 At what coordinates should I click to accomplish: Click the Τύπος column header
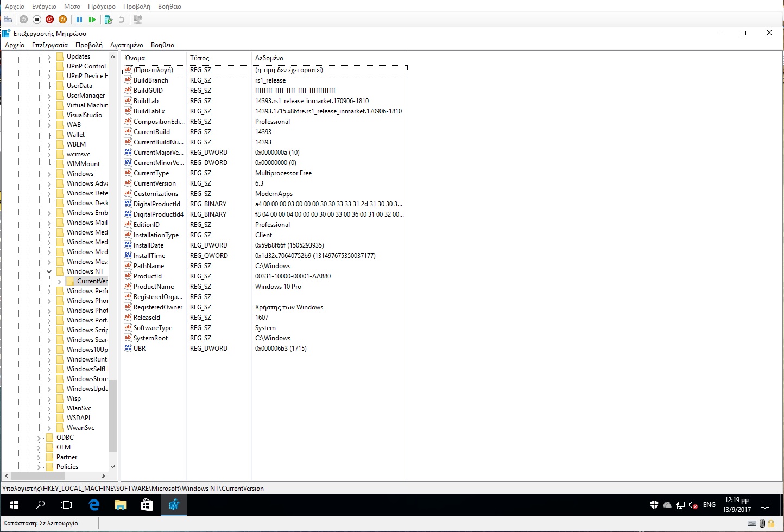pyautogui.click(x=219, y=58)
